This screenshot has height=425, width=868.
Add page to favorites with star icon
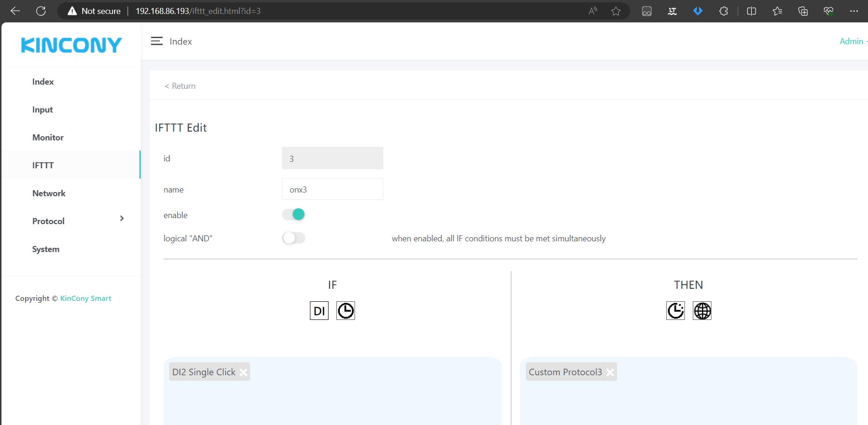pyautogui.click(x=616, y=11)
